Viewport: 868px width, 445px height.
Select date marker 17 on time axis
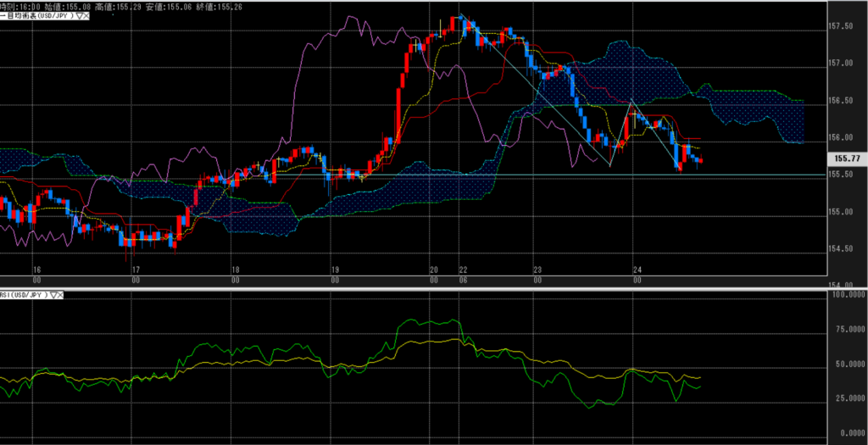135,268
